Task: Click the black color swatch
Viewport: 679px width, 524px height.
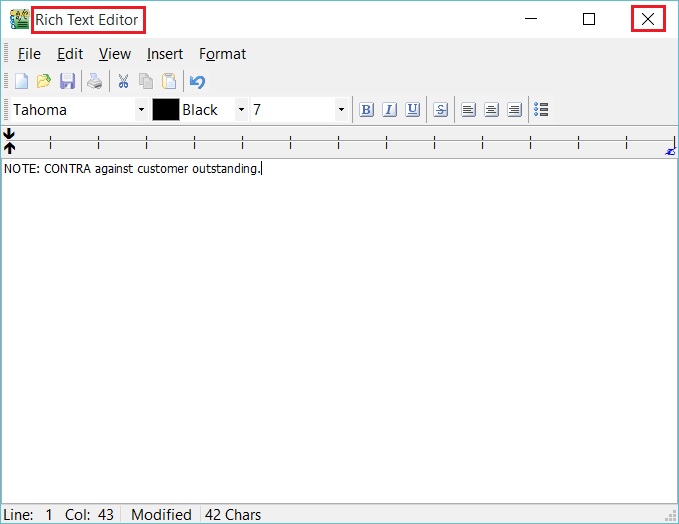Action: pos(165,110)
